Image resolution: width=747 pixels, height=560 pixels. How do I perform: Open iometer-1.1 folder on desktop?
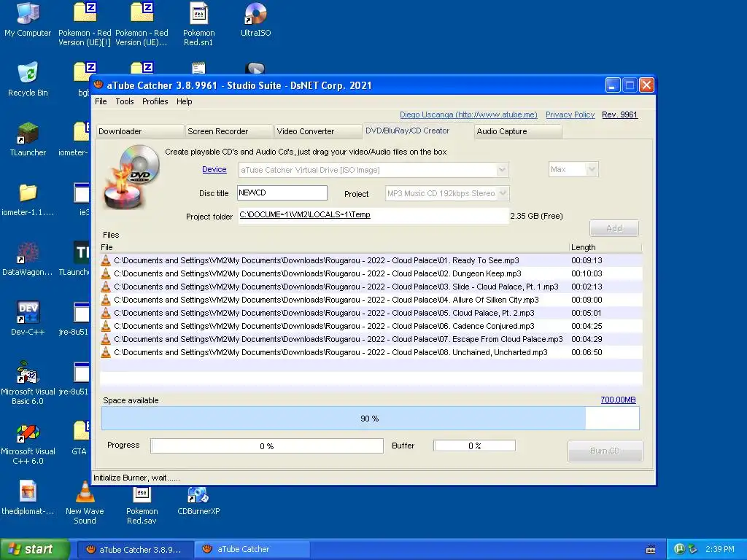tap(28, 199)
